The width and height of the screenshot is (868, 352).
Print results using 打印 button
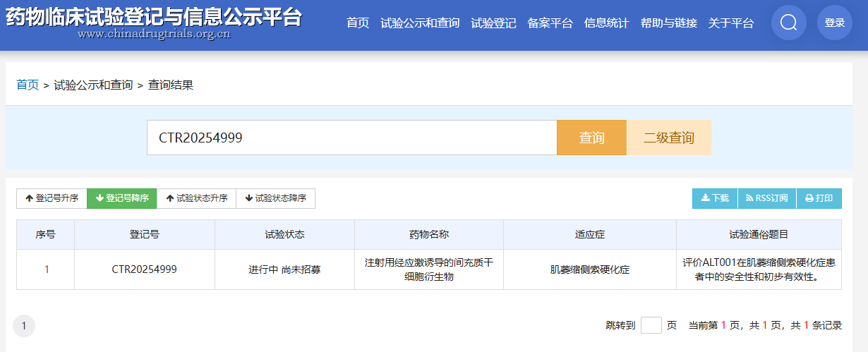pos(819,198)
